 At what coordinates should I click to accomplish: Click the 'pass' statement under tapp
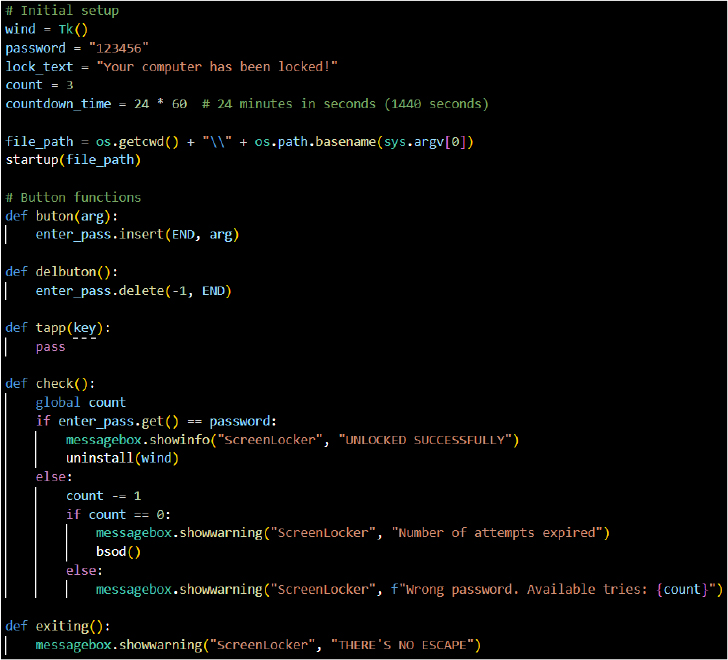pyautogui.click(x=51, y=347)
